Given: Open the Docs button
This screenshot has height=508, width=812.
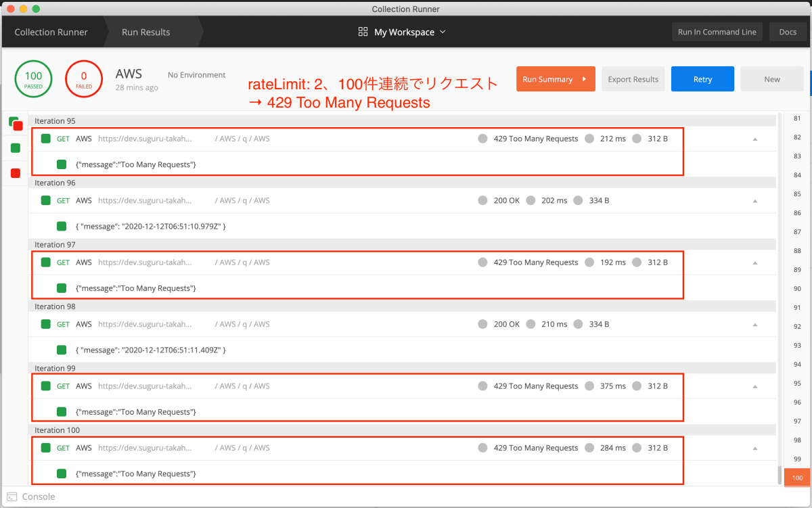Looking at the screenshot, I should point(788,32).
